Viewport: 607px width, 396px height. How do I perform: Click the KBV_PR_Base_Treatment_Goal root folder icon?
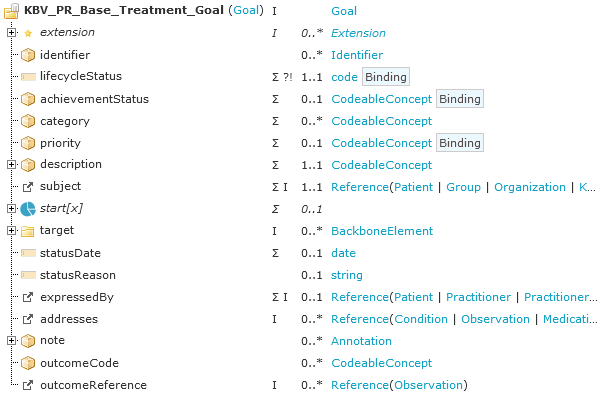point(12,11)
